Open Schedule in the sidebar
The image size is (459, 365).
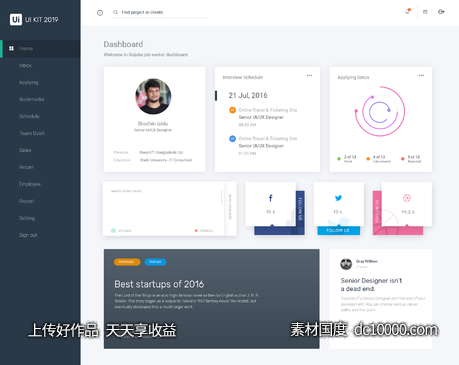point(29,116)
